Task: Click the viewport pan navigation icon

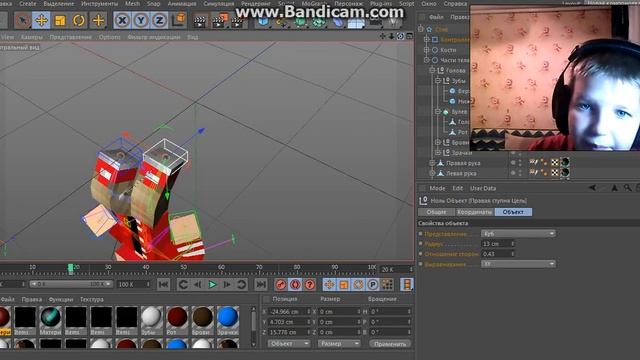Action: click(x=382, y=36)
